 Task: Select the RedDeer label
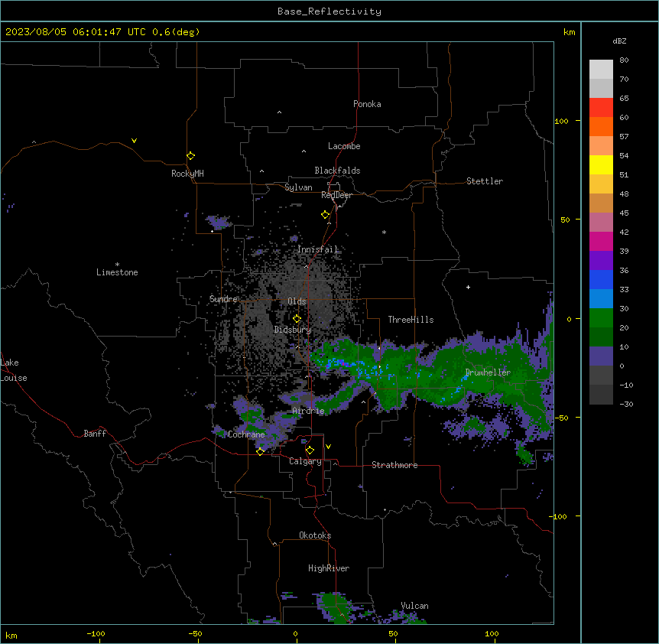point(336,195)
